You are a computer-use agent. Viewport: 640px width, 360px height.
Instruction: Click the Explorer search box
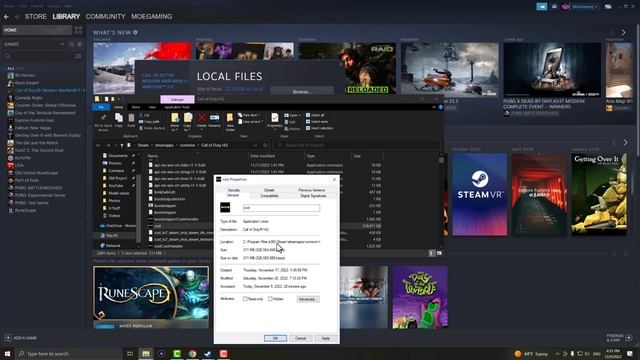pos(357,145)
